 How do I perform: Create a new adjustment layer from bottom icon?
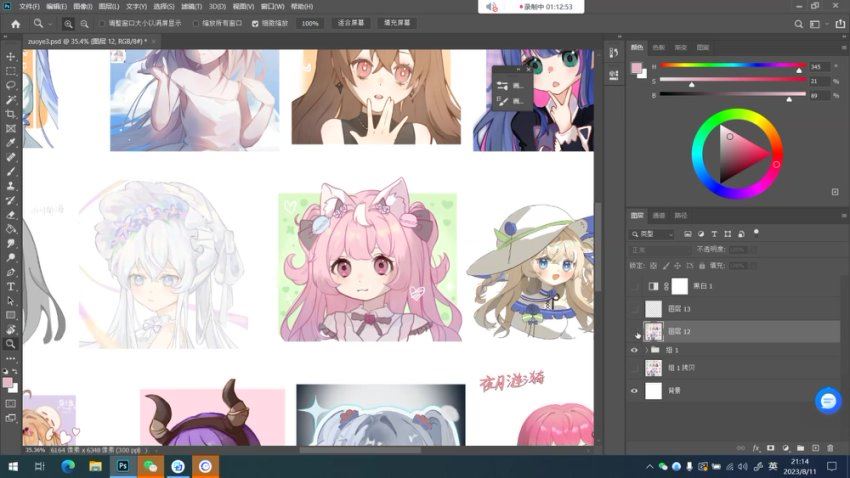click(785, 448)
